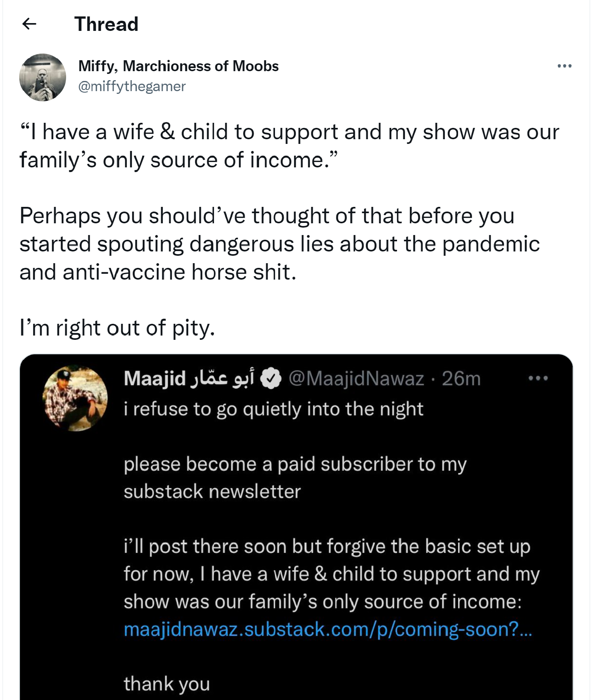Click the @MaajidNawaz handle
This screenshot has height=700, width=611.
(356, 379)
